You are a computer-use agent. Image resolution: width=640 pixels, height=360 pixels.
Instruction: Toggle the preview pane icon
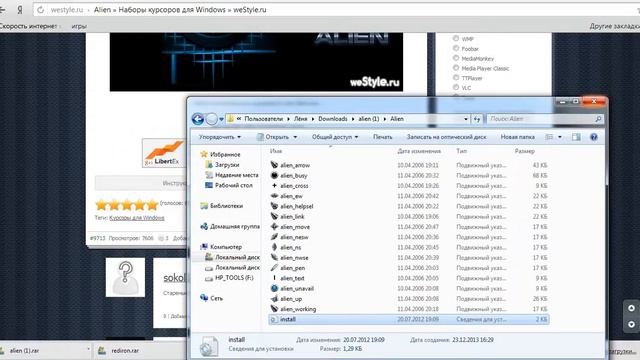576,137
